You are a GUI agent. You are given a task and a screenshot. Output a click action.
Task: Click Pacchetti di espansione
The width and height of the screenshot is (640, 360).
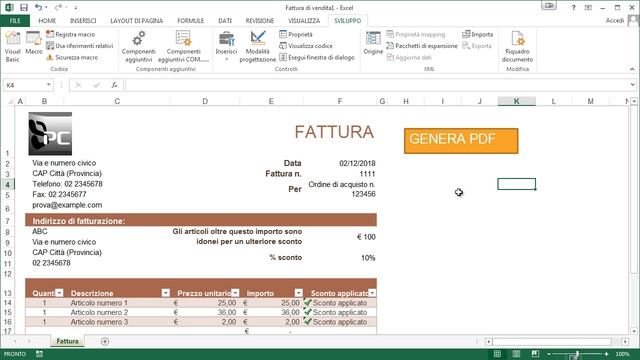click(422, 46)
